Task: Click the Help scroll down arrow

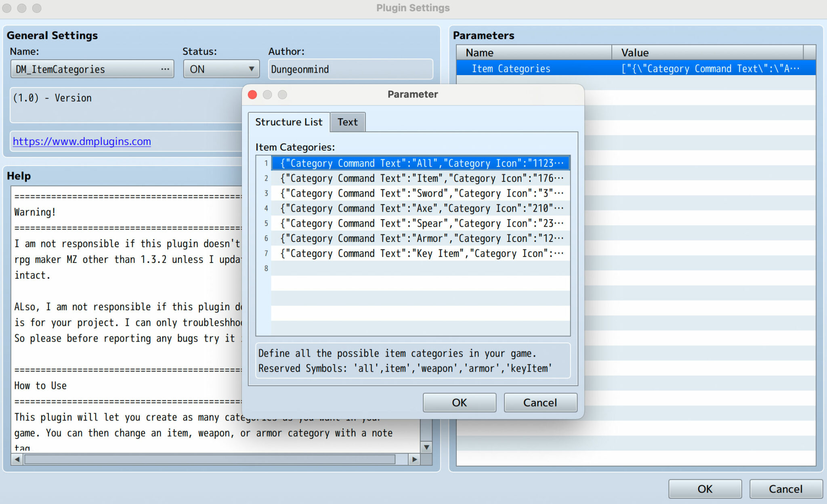Action: point(426,447)
